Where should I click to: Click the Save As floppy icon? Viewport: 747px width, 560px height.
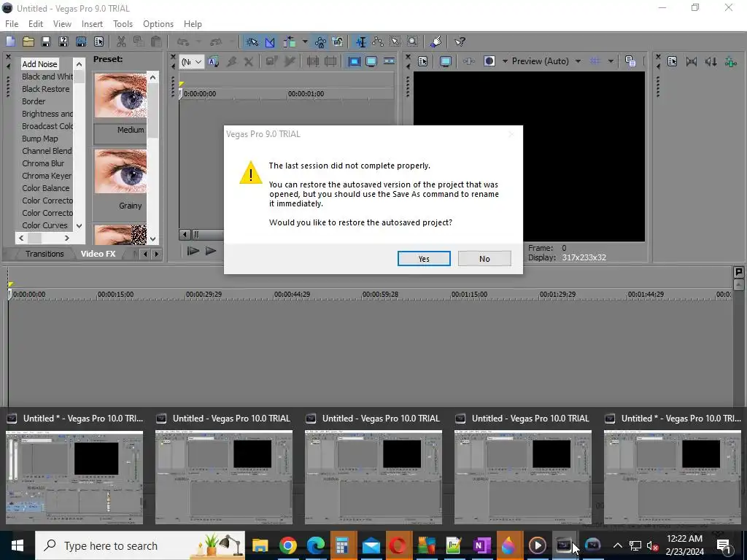pyautogui.click(x=63, y=42)
